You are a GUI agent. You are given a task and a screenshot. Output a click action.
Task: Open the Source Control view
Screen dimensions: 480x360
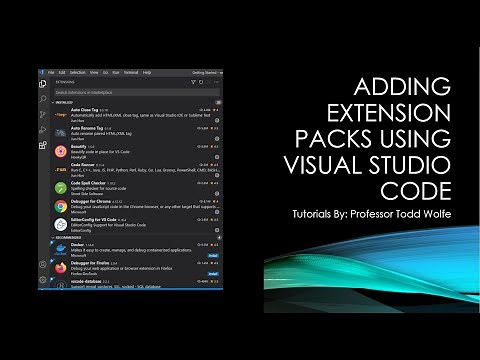43,114
